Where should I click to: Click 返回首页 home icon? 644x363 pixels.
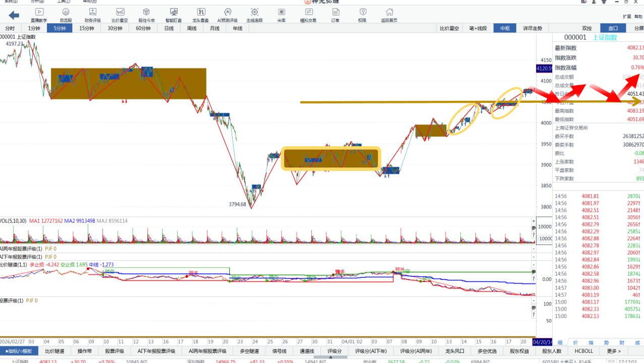[389, 15]
